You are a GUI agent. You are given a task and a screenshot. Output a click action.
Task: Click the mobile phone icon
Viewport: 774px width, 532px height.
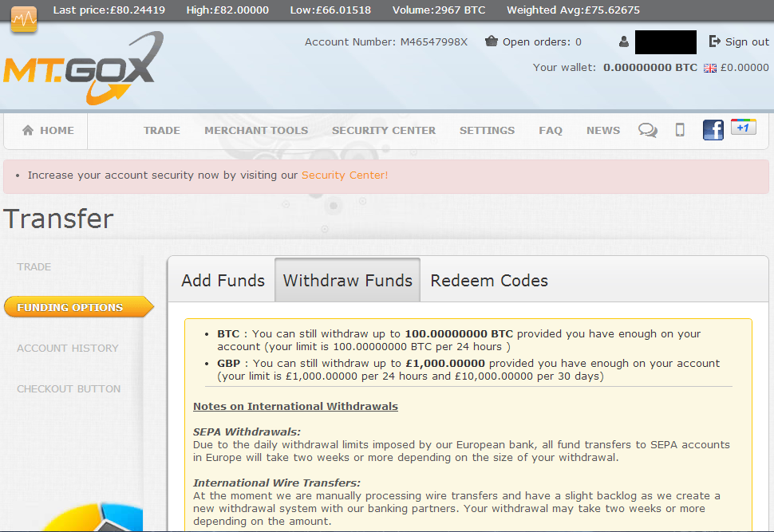click(x=680, y=128)
